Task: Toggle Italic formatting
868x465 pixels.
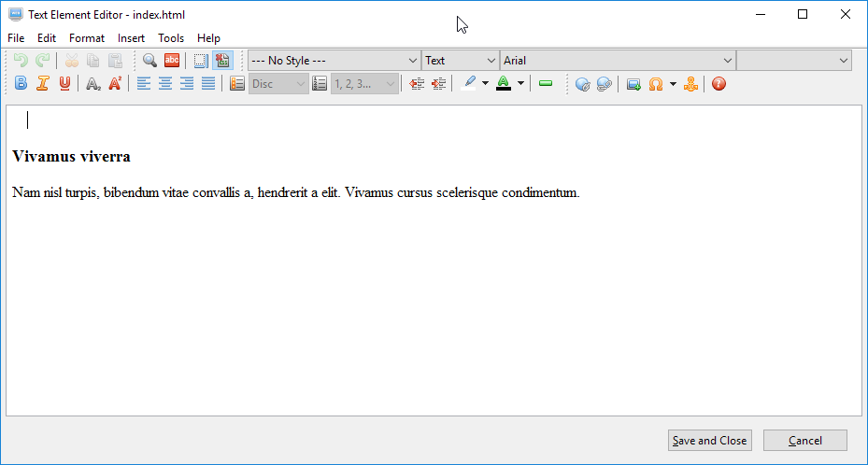Action: click(x=43, y=84)
